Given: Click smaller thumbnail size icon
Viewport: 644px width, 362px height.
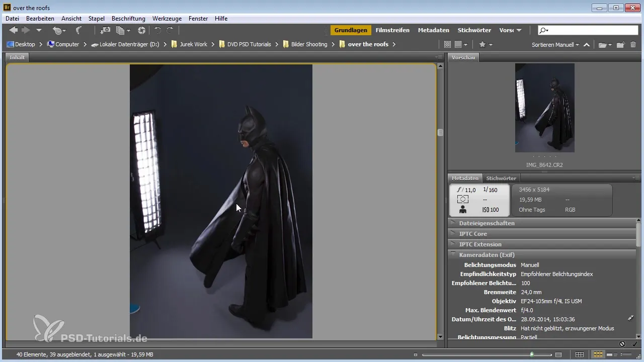Looking at the screenshot, I should coord(416,355).
